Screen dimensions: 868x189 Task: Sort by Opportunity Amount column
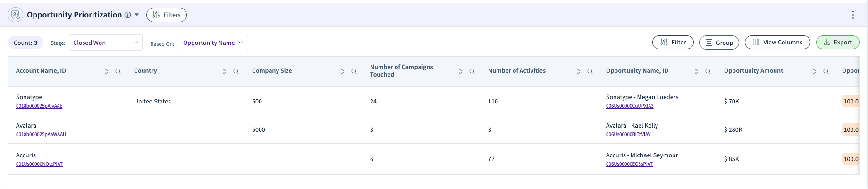pos(814,71)
